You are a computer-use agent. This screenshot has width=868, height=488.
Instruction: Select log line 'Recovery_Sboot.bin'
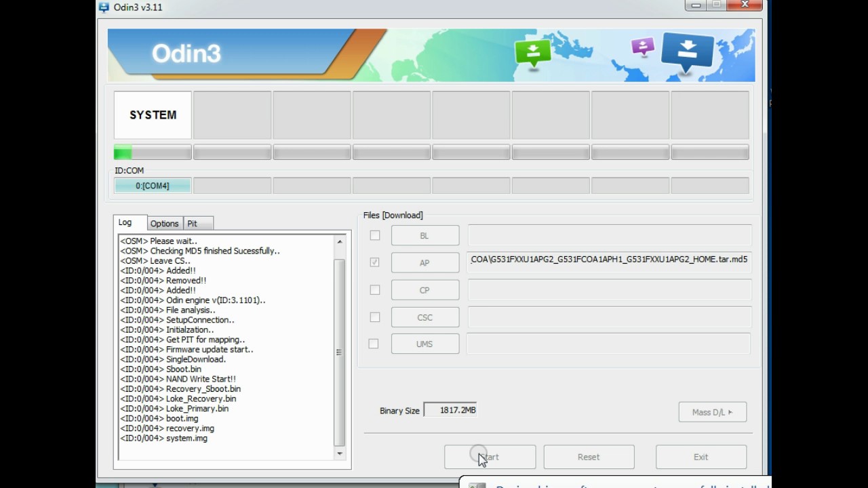180,389
